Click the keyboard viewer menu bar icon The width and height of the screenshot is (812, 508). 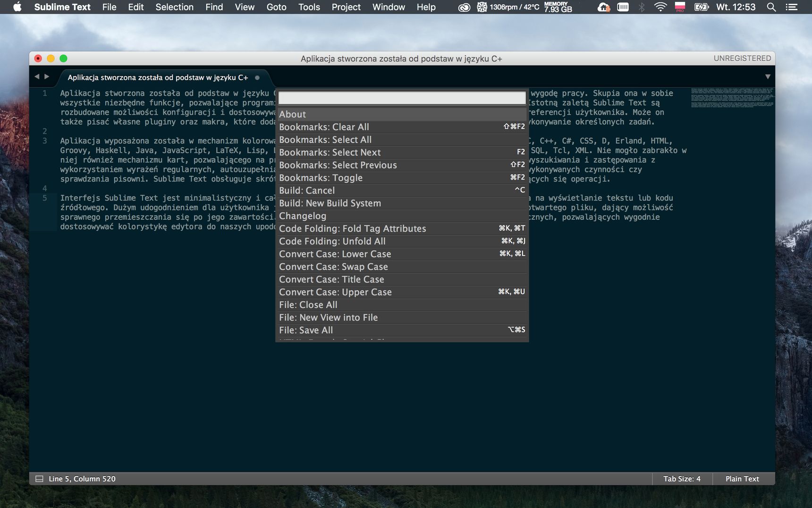(623, 7)
